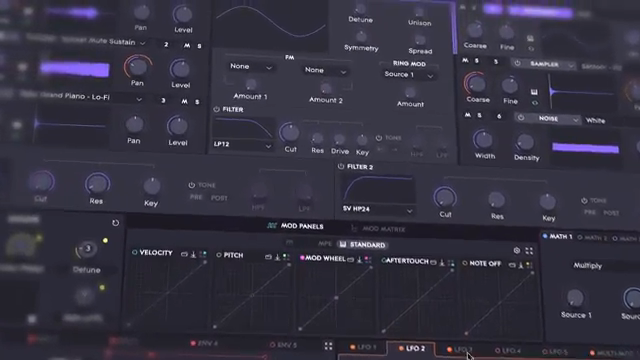Click the keyboard icon on the STANDARD button

point(343,244)
